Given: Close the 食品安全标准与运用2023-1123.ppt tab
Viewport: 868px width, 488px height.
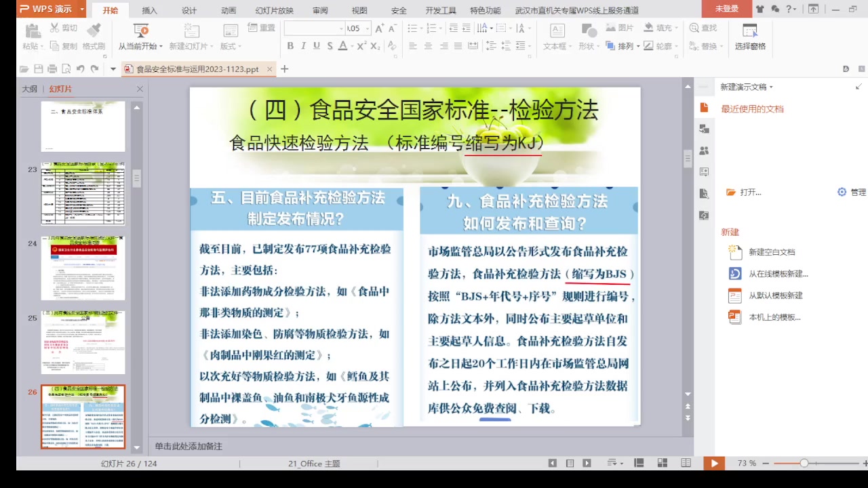Looking at the screenshot, I should [270, 69].
